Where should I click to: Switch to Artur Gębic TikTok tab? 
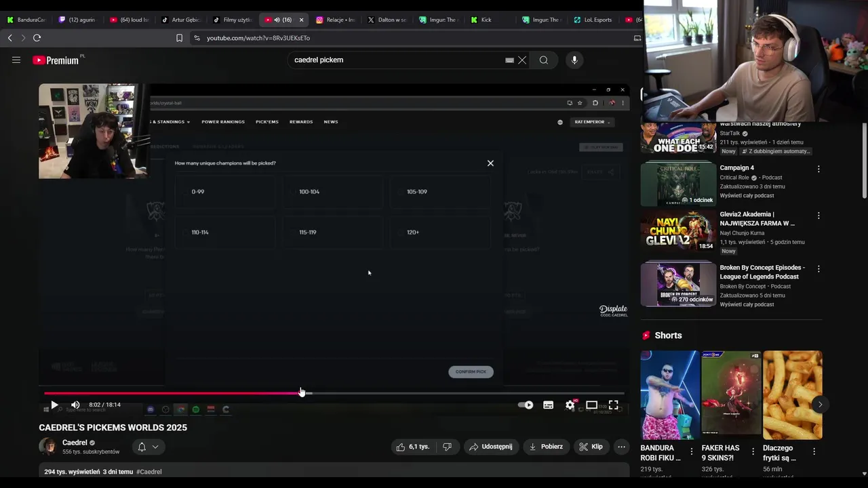tap(181, 20)
